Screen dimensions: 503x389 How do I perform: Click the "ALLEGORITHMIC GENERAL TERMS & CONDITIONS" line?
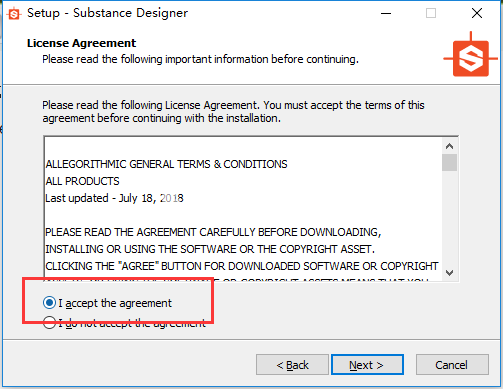166,164
